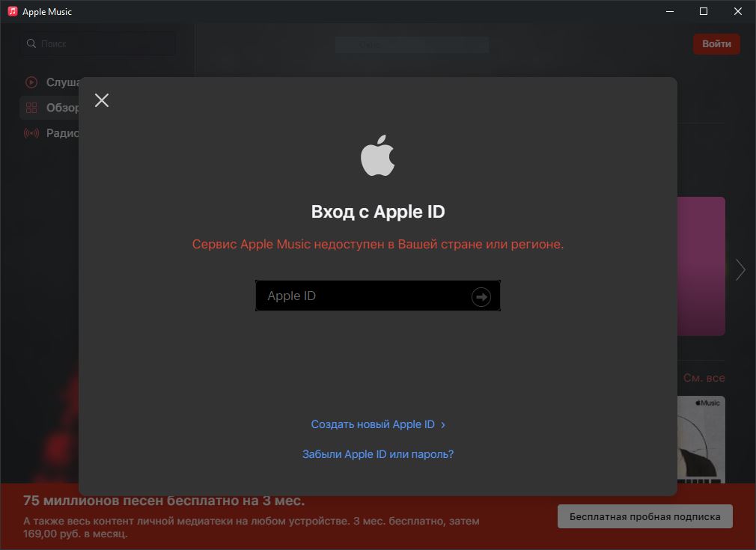Viewport: 756px width, 550px height.
Task: Open the purple featured banner card
Action: tap(701, 266)
